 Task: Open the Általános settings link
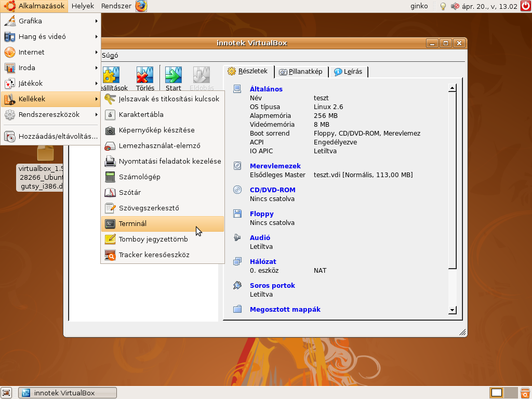pos(266,89)
